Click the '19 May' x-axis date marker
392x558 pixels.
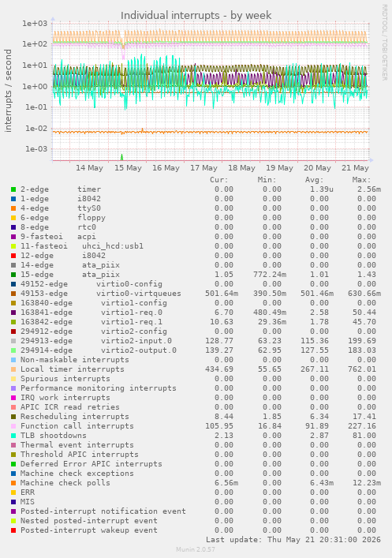point(279,168)
